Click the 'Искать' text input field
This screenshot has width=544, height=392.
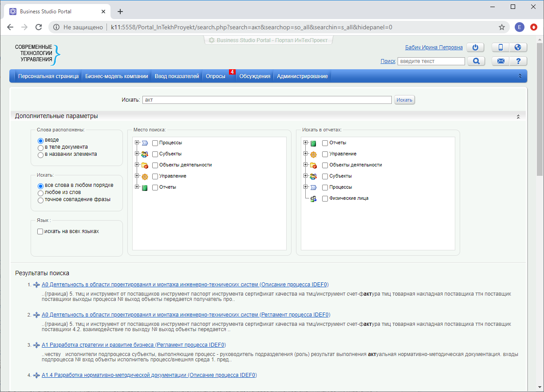coord(267,100)
